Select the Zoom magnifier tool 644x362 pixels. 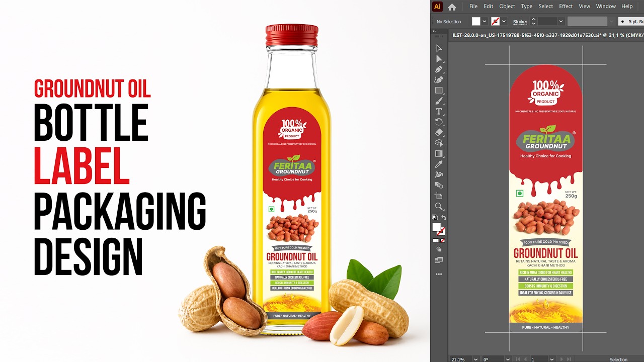coord(439,207)
